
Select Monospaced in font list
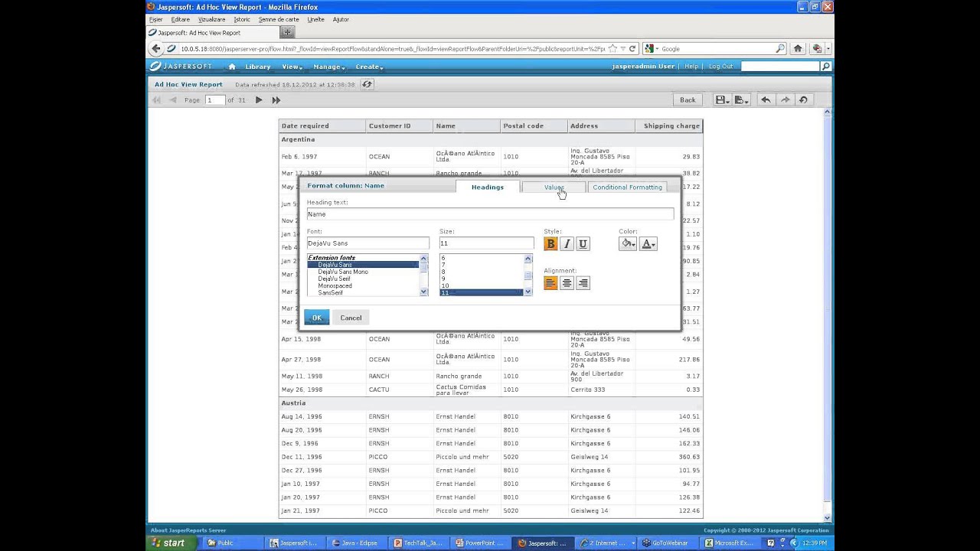click(335, 285)
